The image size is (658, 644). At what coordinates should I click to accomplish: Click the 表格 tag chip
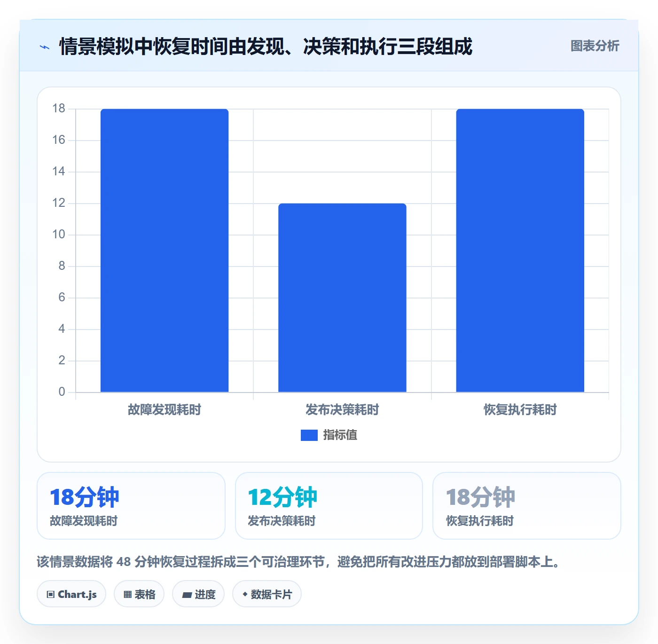coord(139,594)
